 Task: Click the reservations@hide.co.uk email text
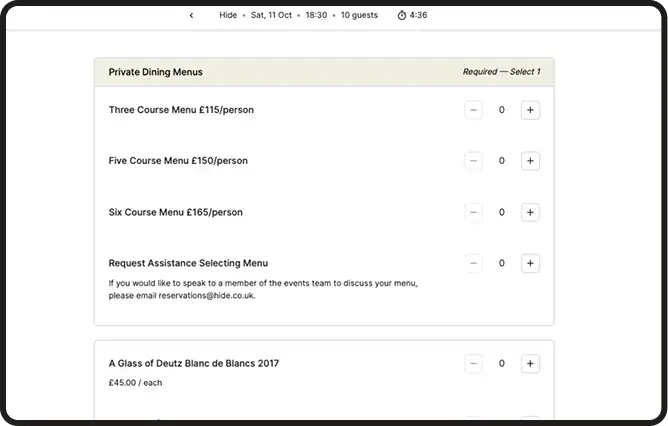pyautogui.click(x=207, y=296)
